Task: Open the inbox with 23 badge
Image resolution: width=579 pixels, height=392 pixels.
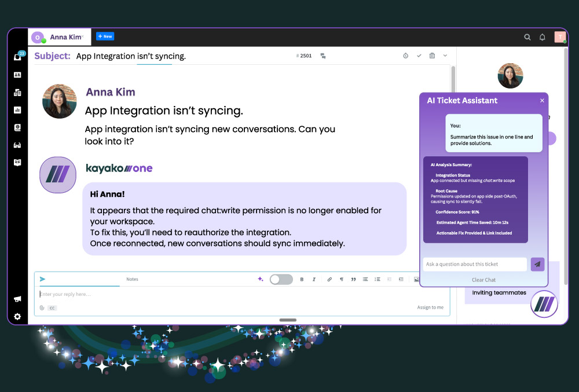Action: coord(18,57)
